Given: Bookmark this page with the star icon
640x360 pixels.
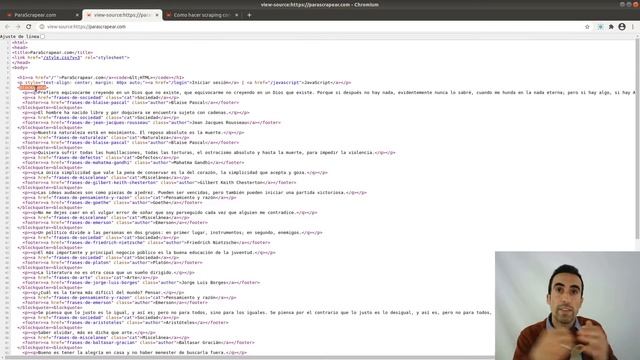Looking at the screenshot, I should coord(587,27).
